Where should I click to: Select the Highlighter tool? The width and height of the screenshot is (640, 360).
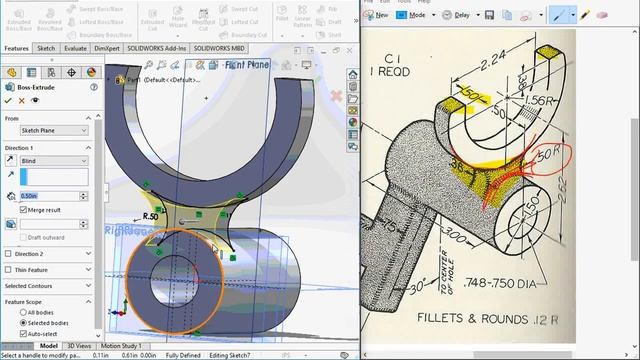pos(585,15)
